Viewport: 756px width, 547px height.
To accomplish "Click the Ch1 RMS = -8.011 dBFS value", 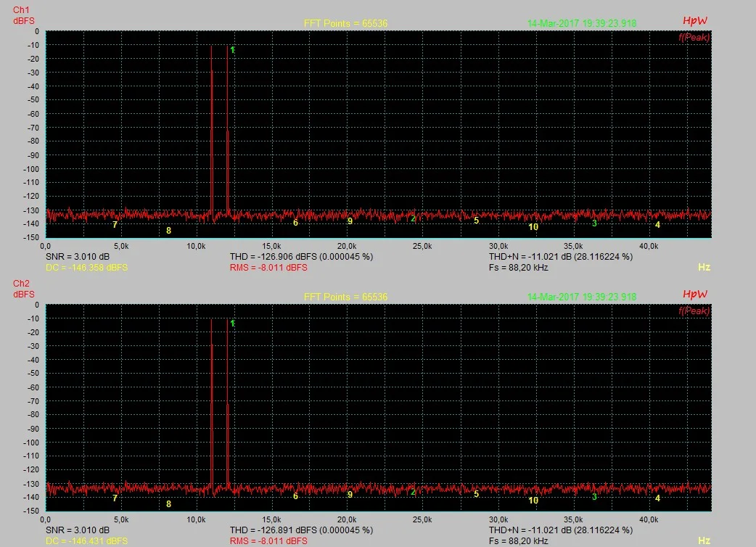I will coord(268,268).
